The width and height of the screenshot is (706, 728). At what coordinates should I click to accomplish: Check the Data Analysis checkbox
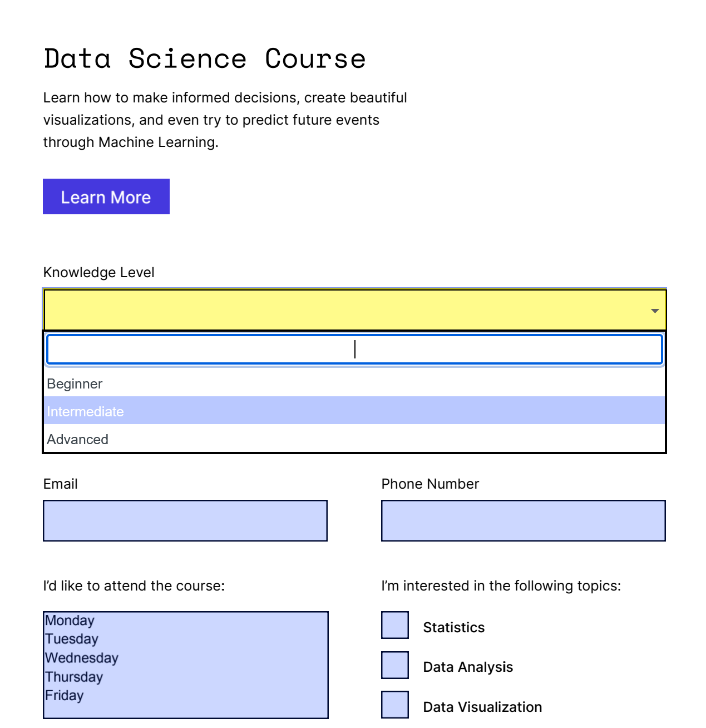pos(394,665)
